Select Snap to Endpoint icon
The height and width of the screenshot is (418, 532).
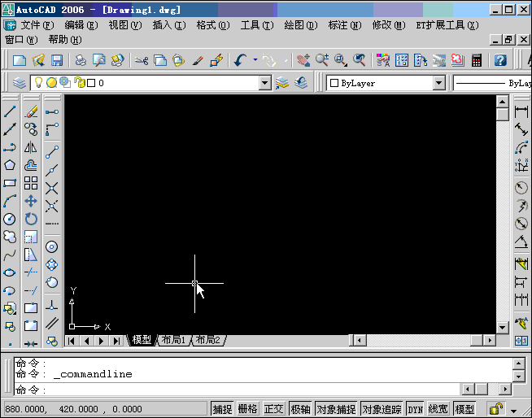[52, 151]
